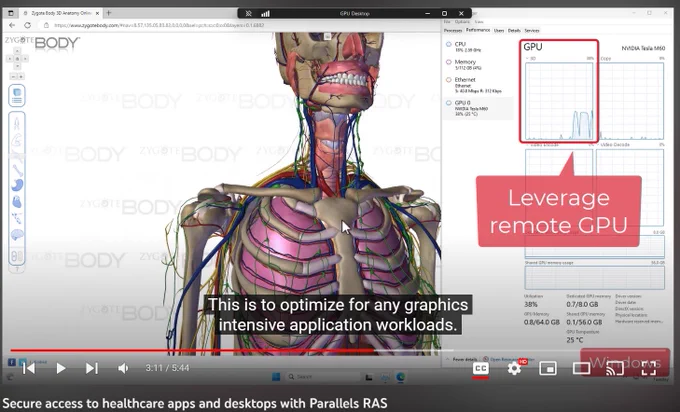Open a new browser tab
The width and height of the screenshot is (680, 412).
point(109,13)
